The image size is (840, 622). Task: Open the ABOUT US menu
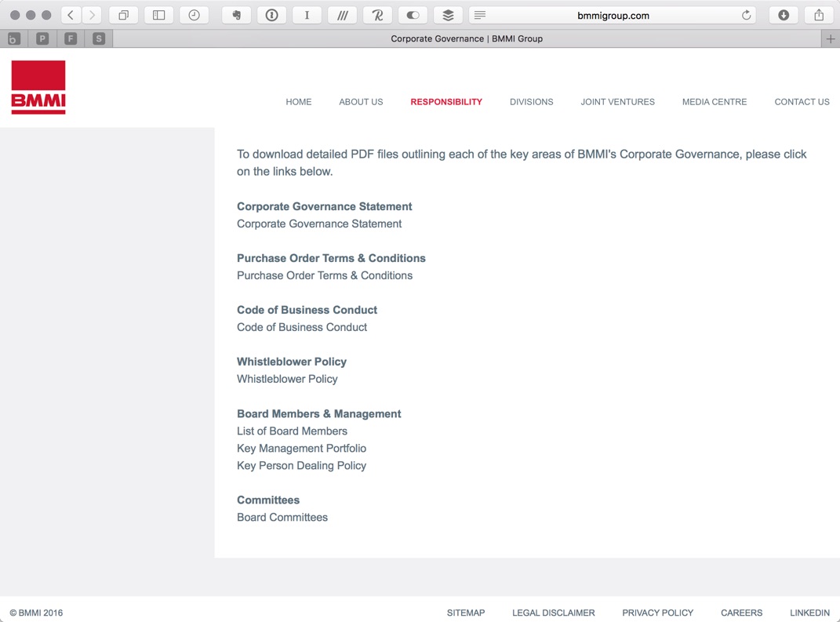click(x=361, y=102)
